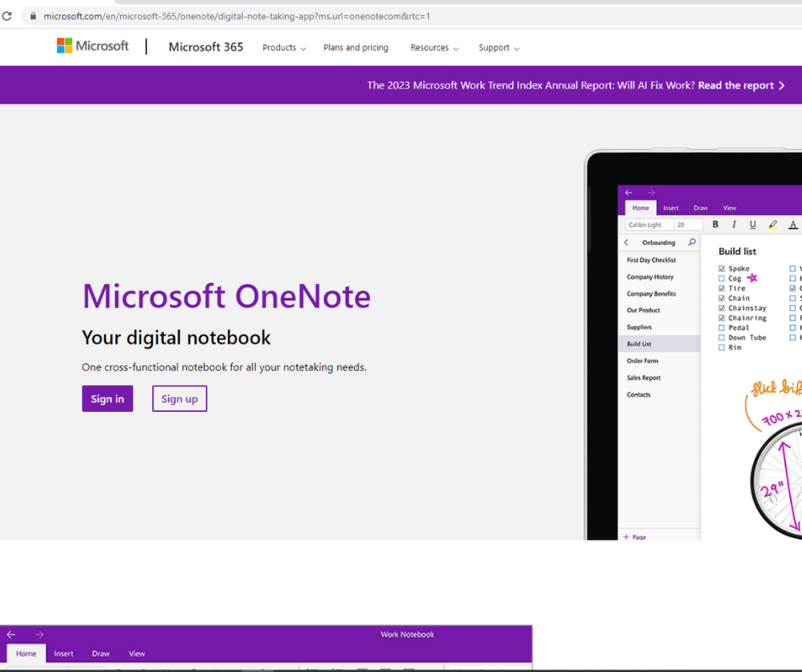Open Calibri Light font box
Image resolution: width=802 pixels, height=672 pixels.
[649, 224]
